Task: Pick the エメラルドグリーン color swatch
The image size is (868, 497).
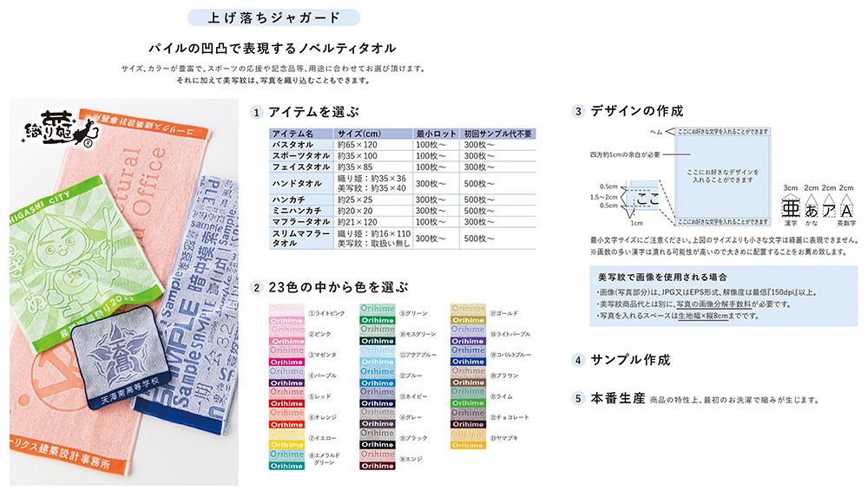Action: coord(286,460)
